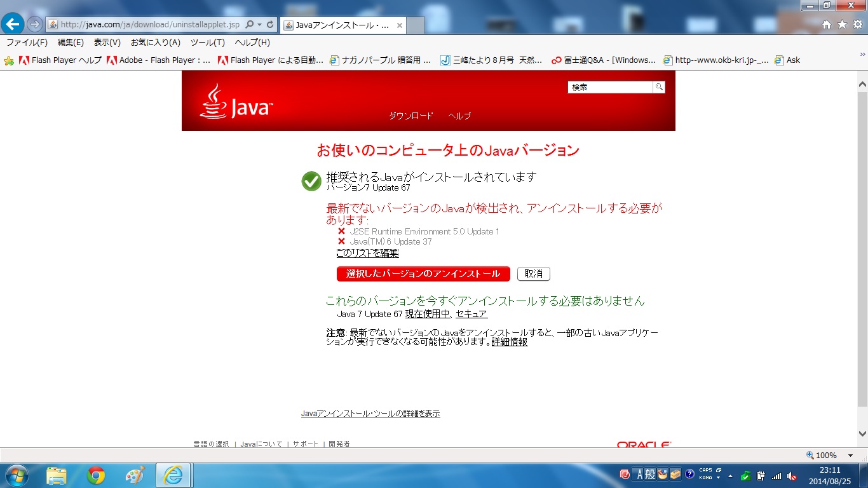
Task: Click ヘルプ in Java header
Action: point(459,116)
